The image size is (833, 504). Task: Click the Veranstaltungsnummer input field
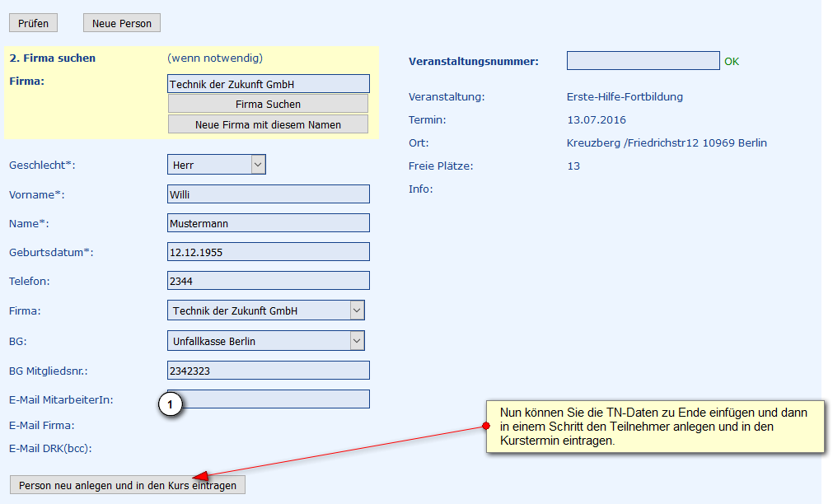pyautogui.click(x=643, y=61)
